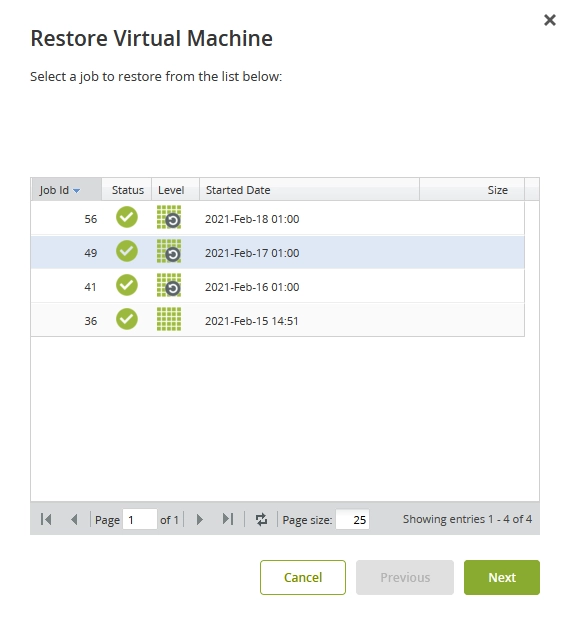Click the disabled Previous button
This screenshot has width=570, height=620.
point(405,577)
